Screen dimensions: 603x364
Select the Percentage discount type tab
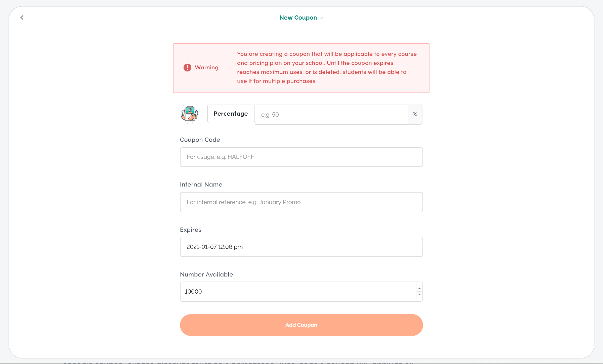click(231, 113)
